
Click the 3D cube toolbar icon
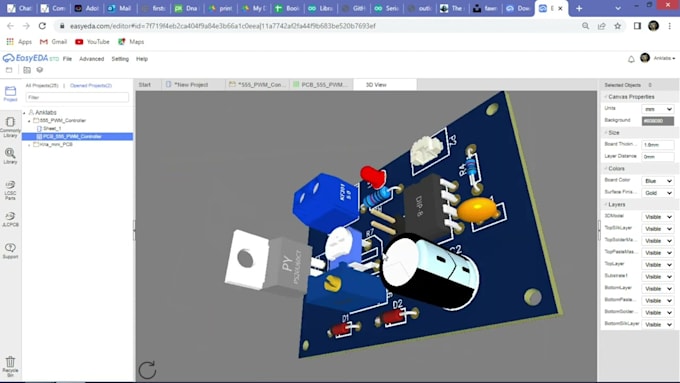[39, 70]
